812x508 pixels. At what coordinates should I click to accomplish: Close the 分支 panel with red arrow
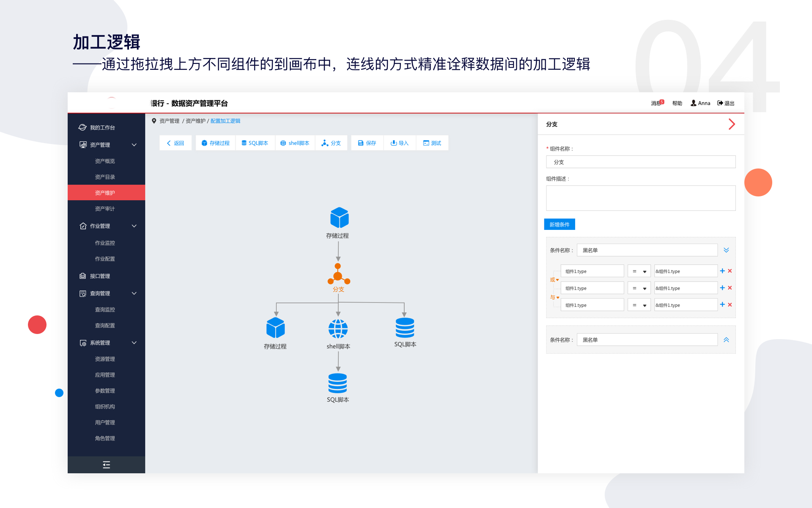pyautogui.click(x=732, y=124)
